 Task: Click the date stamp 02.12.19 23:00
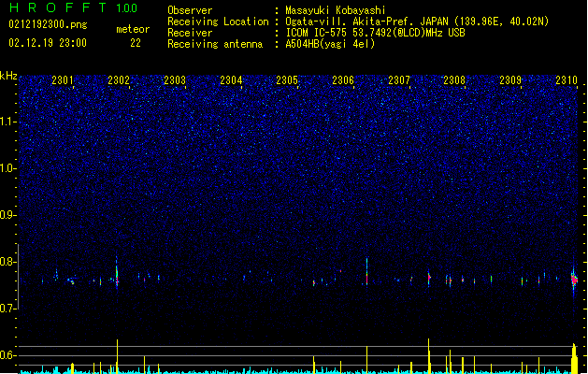(x=48, y=43)
